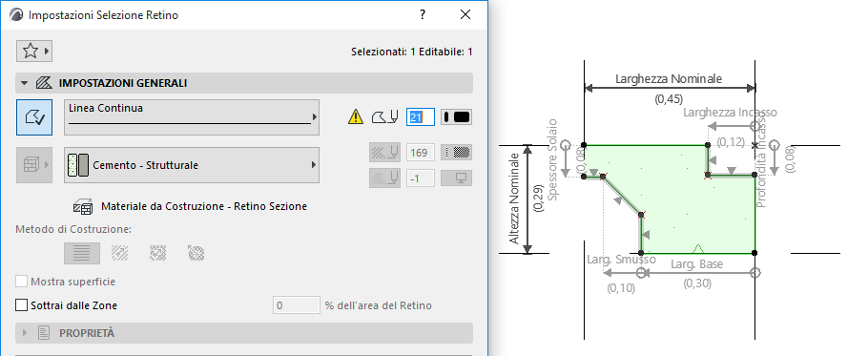Select the second construction method icon
The height and width of the screenshot is (356, 868).
click(x=119, y=253)
